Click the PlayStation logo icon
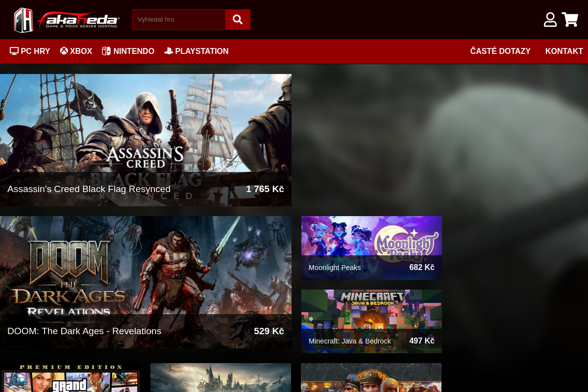Viewport: 588px width, 392px height. (169, 51)
